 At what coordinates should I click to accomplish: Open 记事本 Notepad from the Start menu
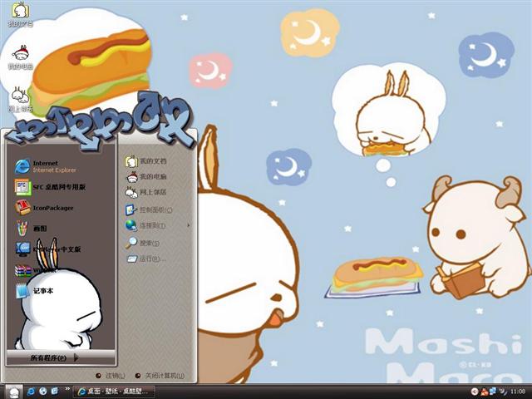tap(34, 291)
